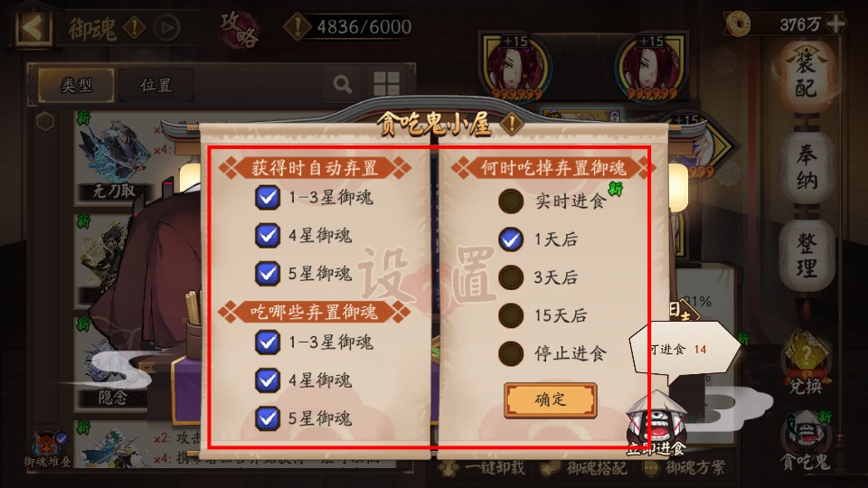The height and width of the screenshot is (488, 868).
Task: Switch to the 位置 tab
Action: [156, 85]
